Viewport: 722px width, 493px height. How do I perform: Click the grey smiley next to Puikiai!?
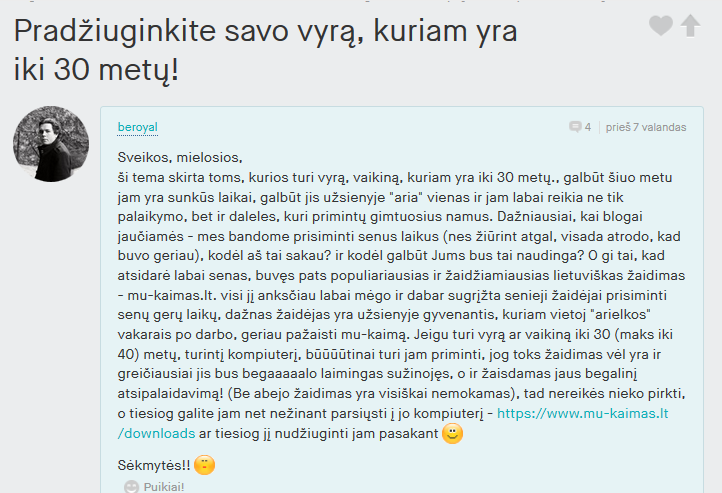(131, 487)
